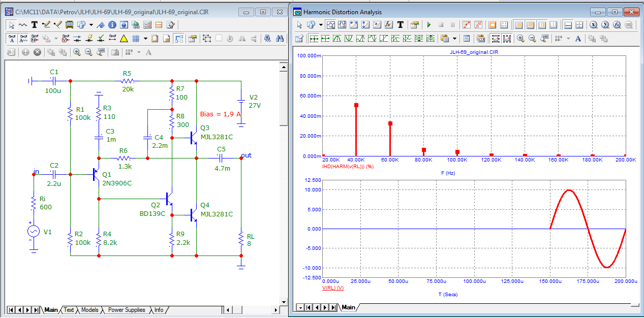Click the green Run analysis play button

click(x=428, y=24)
